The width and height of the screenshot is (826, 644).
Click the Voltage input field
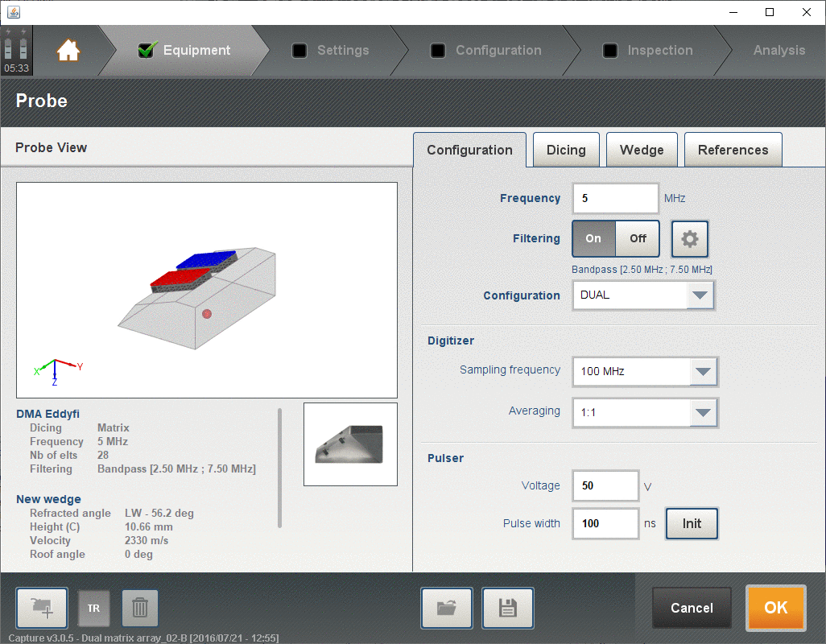click(605, 486)
